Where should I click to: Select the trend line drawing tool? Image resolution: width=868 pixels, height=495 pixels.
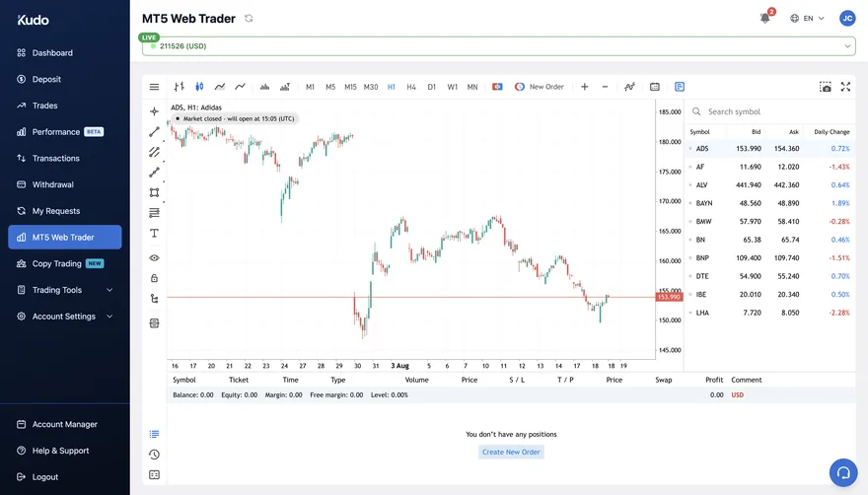pyautogui.click(x=155, y=132)
